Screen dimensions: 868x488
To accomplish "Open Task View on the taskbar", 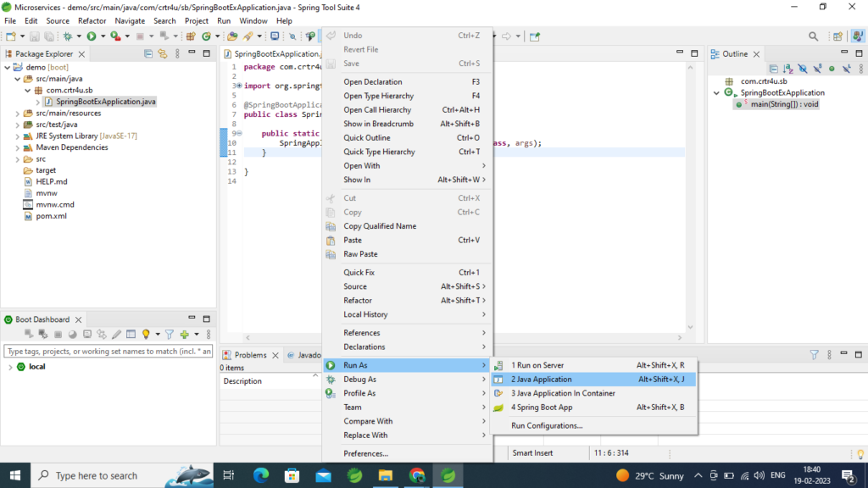I will point(229,475).
